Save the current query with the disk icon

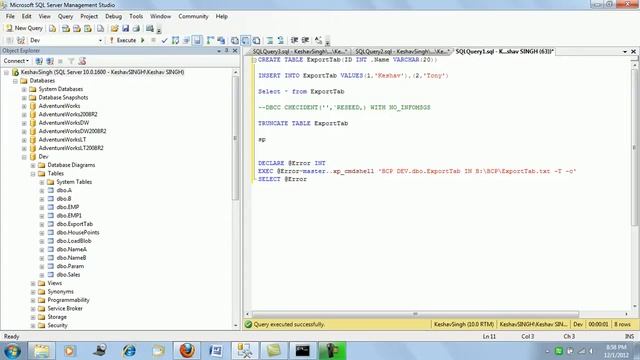[x=125, y=29]
